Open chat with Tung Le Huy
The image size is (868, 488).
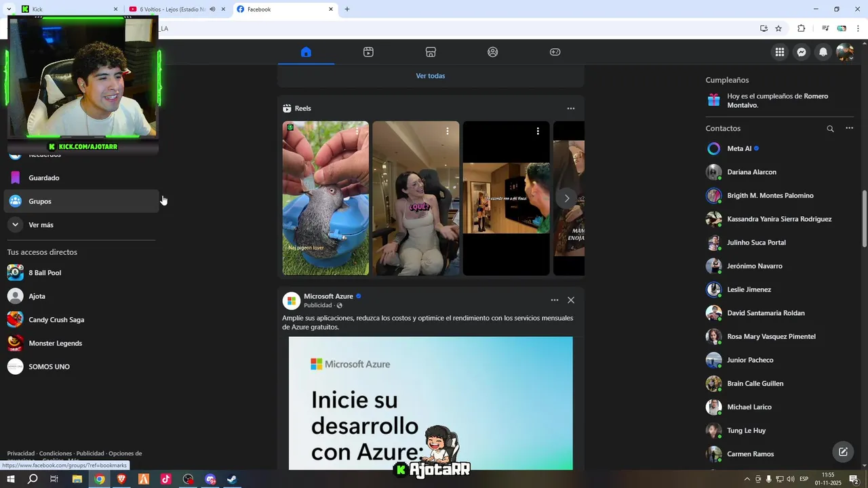780,430
